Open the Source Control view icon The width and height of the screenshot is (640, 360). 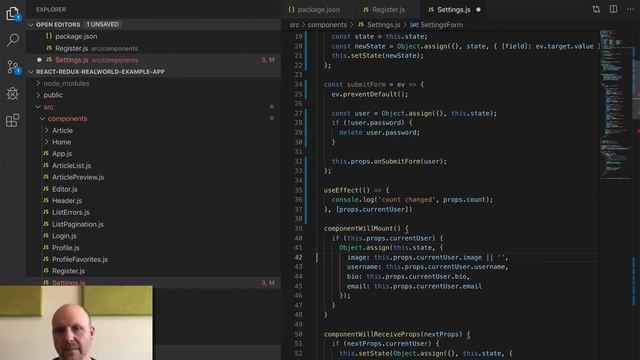[x=13, y=67]
